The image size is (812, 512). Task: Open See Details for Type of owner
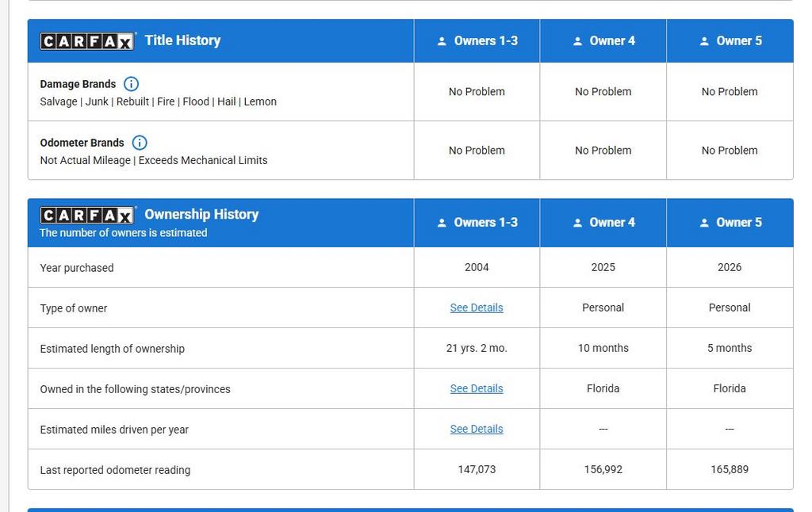(x=477, y=308)
